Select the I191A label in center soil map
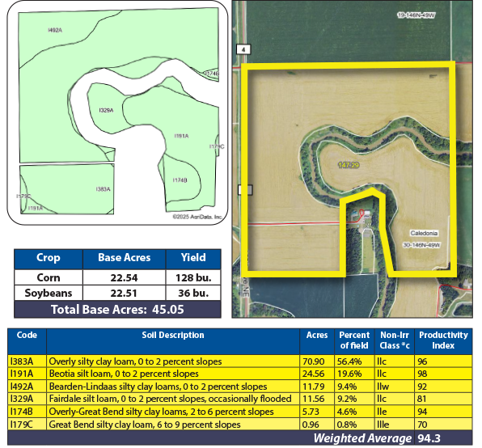Viewport: 482px width, 448px height. coord(181,136)
